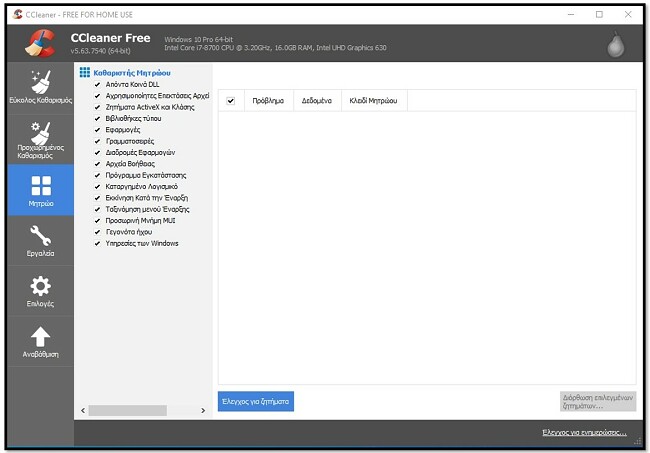
Task: Close the CCleaner window
Action: (x=628, y=15)
